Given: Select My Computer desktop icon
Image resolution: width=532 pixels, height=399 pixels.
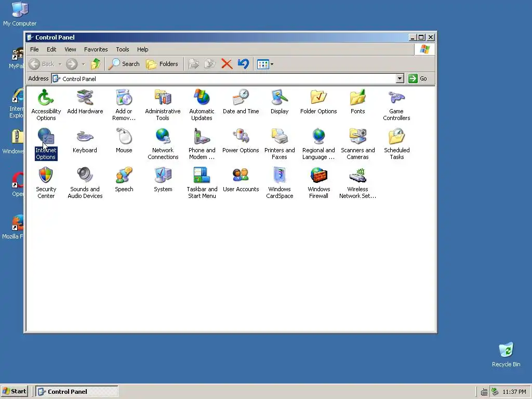Looking at the screenshot, I should click(20, 14).
